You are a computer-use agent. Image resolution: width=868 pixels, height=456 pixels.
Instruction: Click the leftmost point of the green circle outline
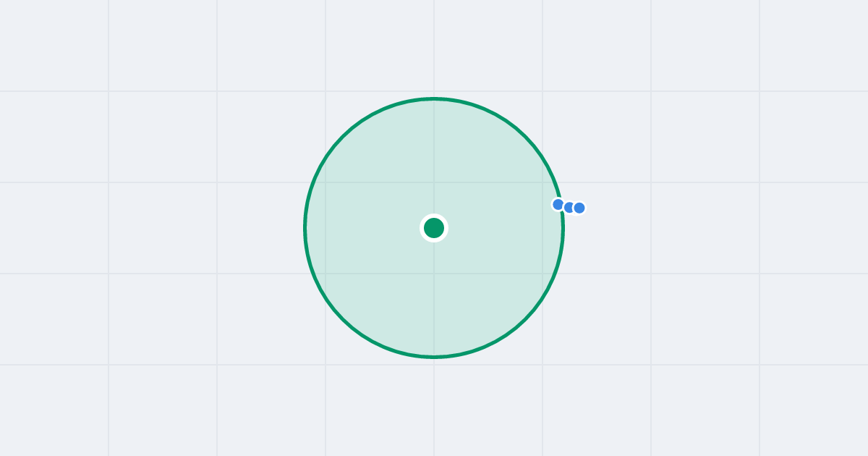click(x=305, y=228)
